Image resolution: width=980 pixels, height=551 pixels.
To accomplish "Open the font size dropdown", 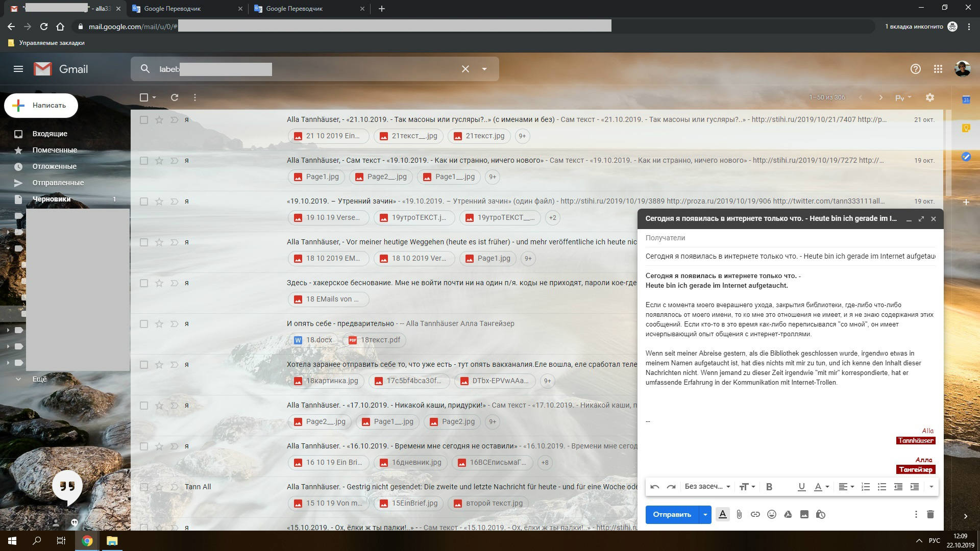I will [x=747, y=487].
